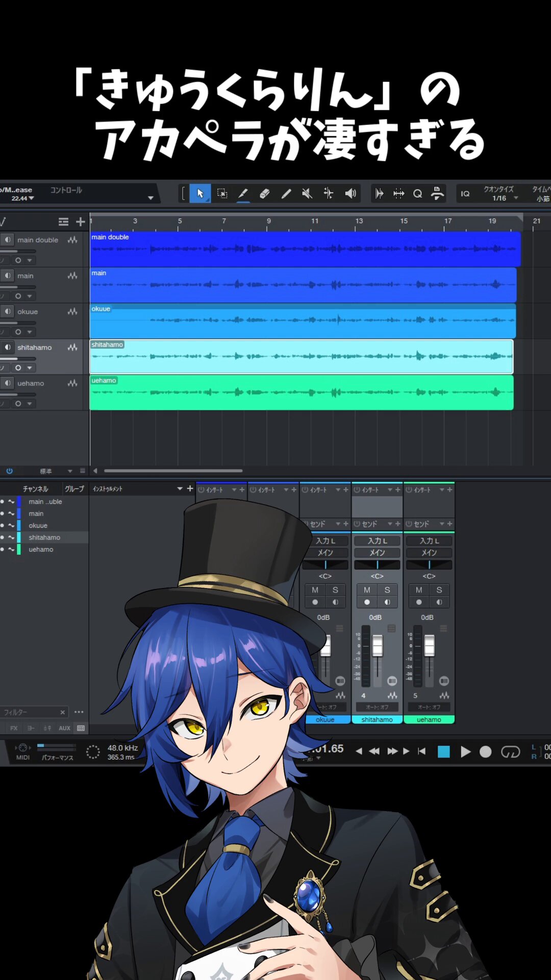
Task: Open the インストゥルメント dropdown
Action: tap(180, 489)
